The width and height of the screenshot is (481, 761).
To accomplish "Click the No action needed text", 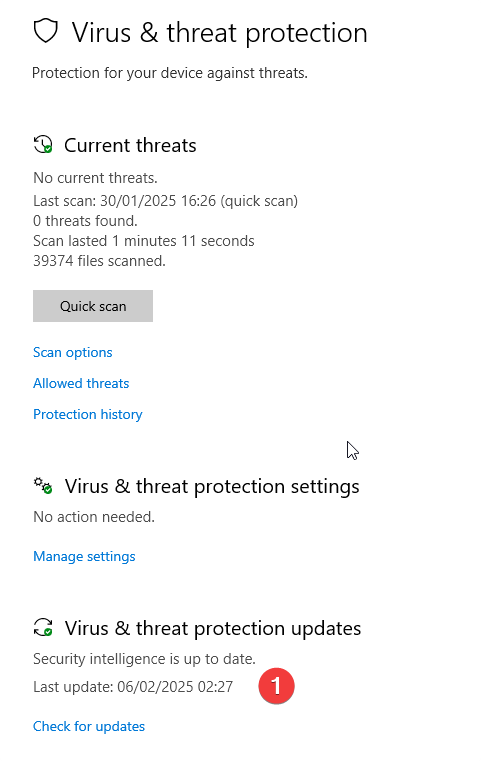I will 94,517.
